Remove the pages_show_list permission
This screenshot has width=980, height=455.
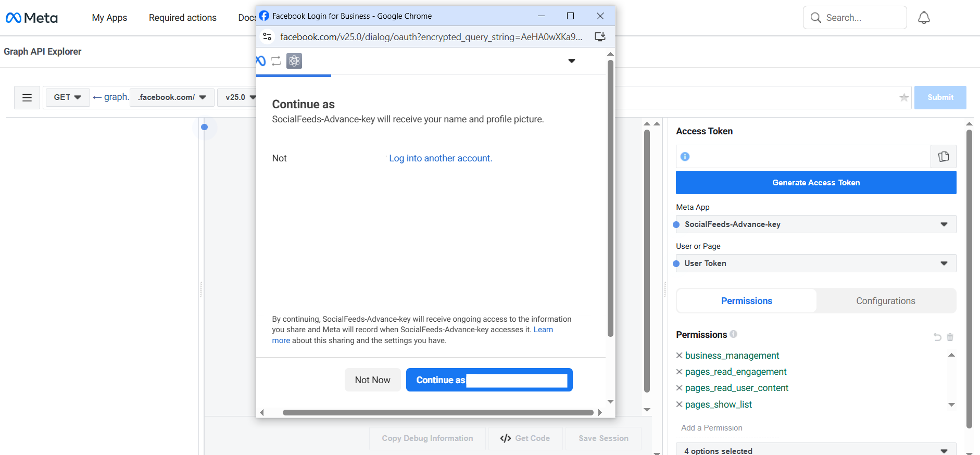tap(679, 405)
